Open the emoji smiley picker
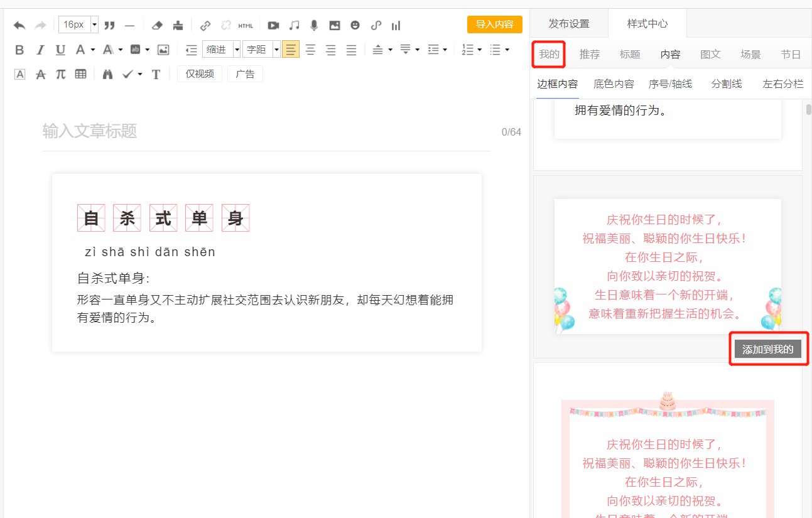 tap(355, 25)
